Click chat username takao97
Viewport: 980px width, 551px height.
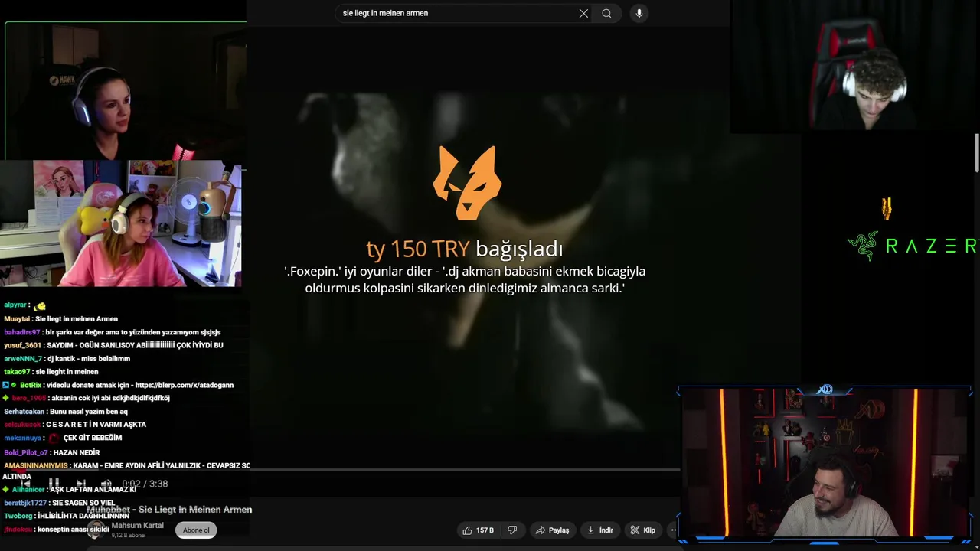[x=17, y=372]
